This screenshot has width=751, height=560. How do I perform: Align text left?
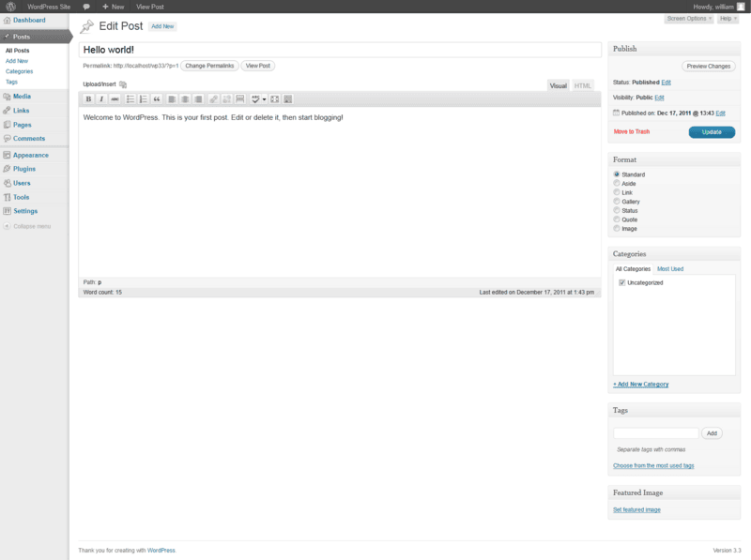click(172, 99)
